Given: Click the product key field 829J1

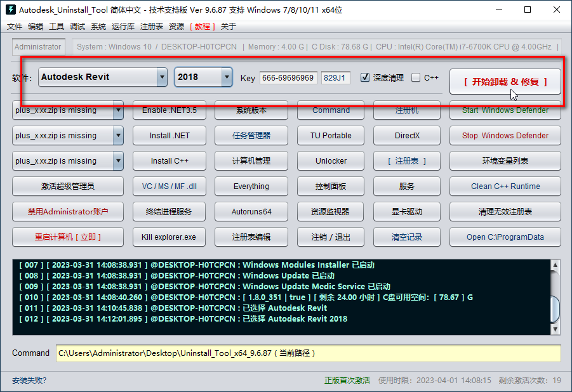Looking at the screenshot, I should [x=335, y=77].
